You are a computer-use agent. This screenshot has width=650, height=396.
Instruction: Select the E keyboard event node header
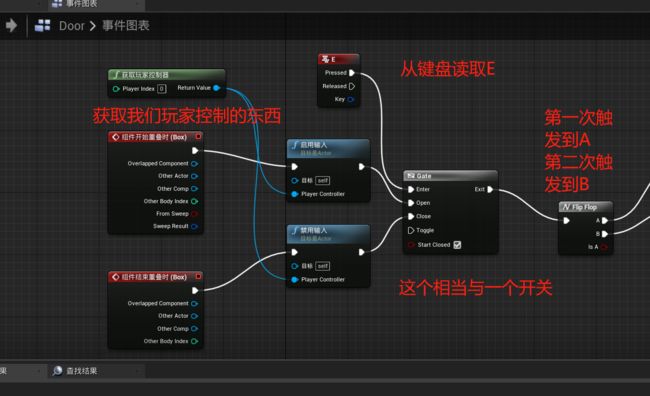point(339,59)
